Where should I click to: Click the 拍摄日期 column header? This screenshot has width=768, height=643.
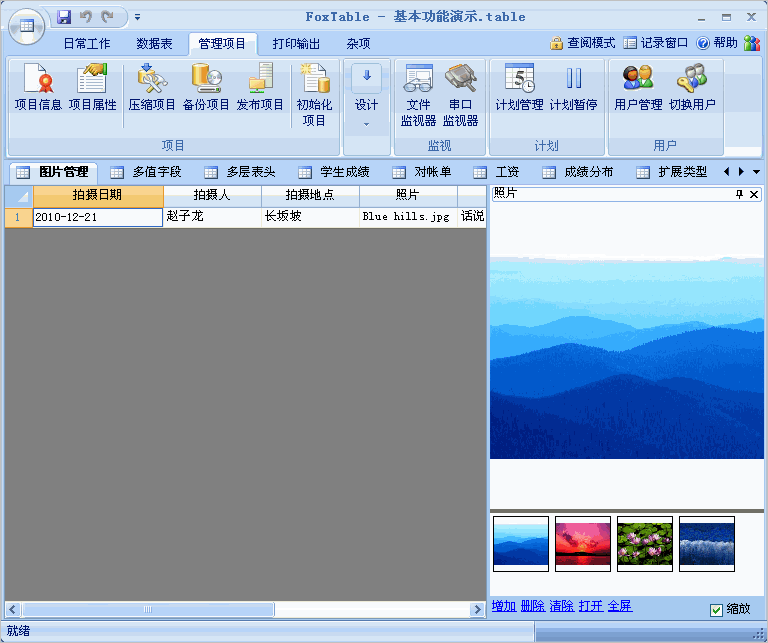pyautogui.click(x=98, y=195)
